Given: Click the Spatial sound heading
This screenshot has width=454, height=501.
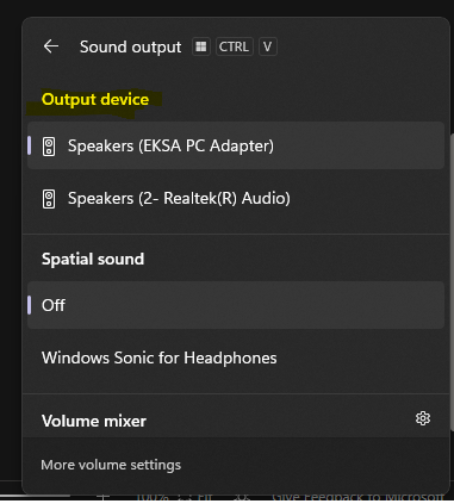Looking at the screenshot, I should 93,259.
